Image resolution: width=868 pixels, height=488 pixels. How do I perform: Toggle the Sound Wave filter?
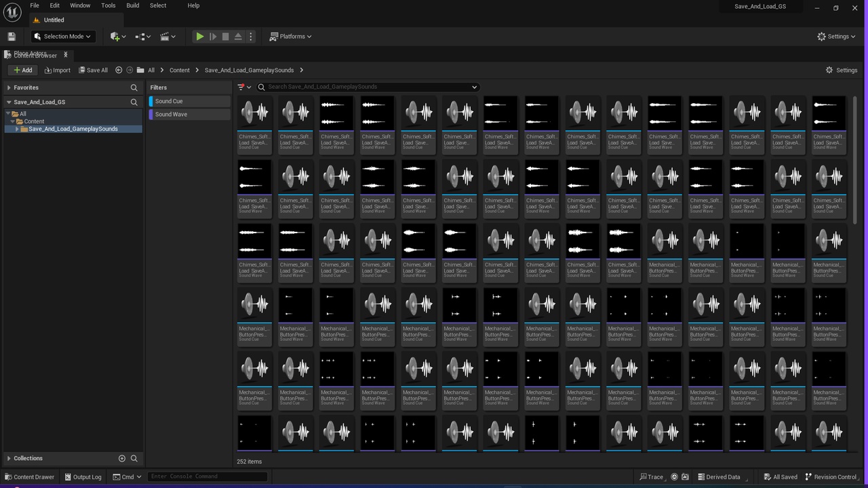coord(190,114)
